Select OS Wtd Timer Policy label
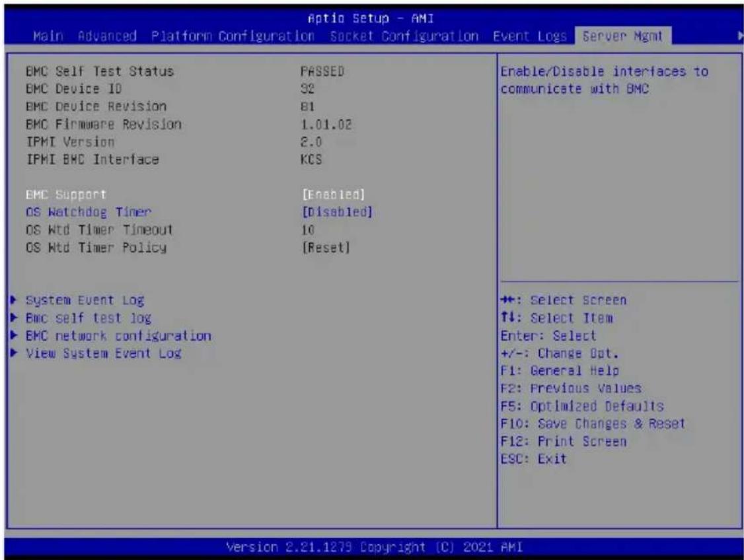Screen dimensions: 744x560 pyautogui.click(x=96, y=248)
